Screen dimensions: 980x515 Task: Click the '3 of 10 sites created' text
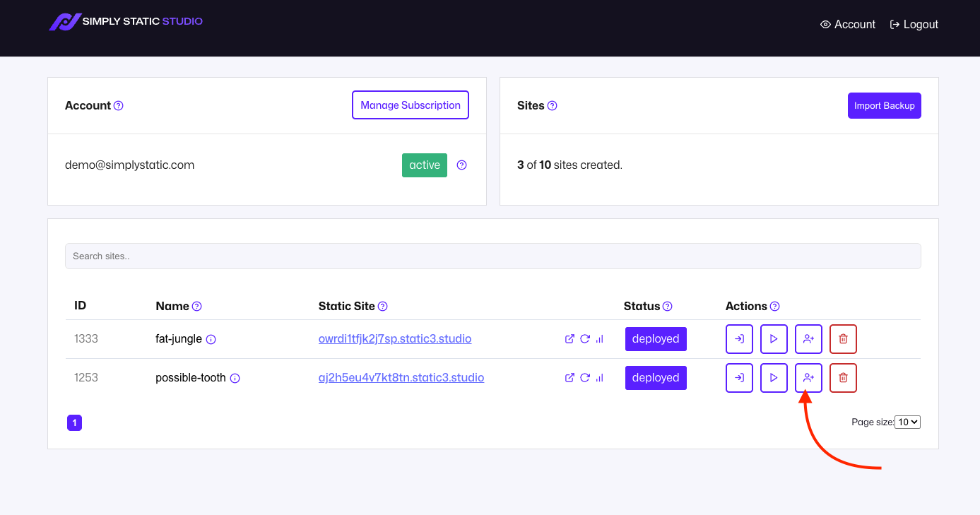569,165
